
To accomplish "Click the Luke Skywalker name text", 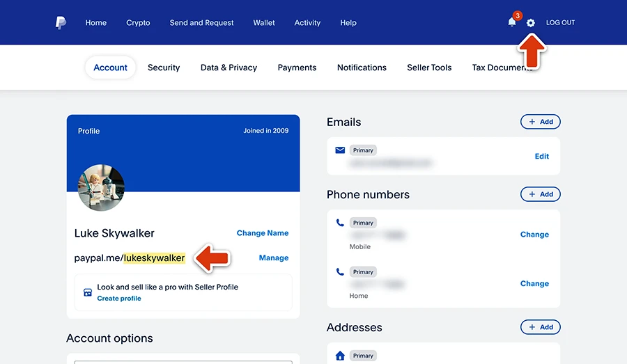I will coord(114,233).
